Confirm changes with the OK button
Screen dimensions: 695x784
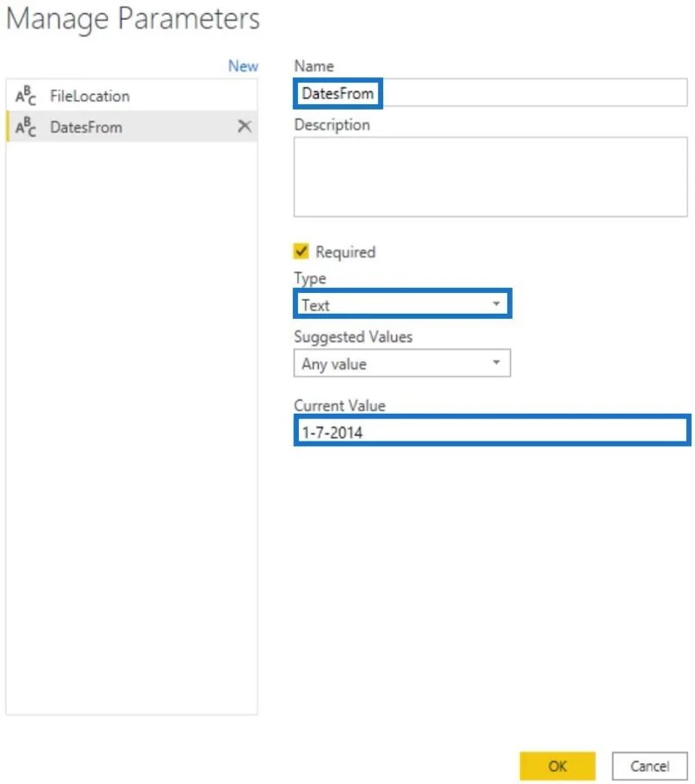point(558,766)
